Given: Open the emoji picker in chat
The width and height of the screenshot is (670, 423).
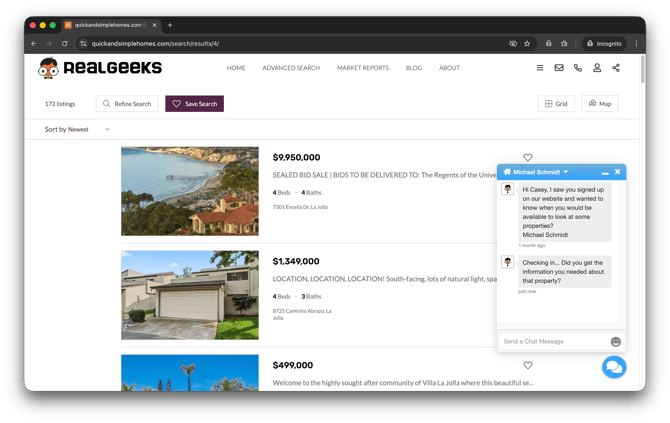Looking at the screenshot, I should tap(615, 341).
